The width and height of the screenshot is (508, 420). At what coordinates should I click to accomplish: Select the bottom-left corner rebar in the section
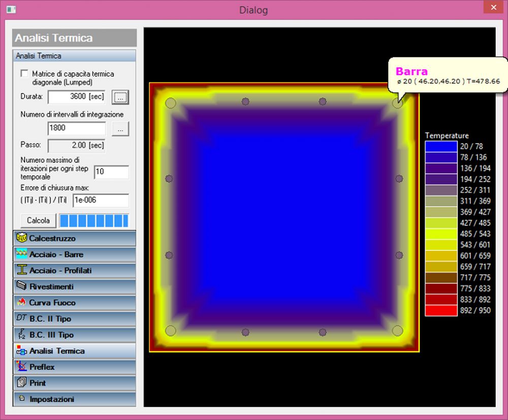[171, 331]
